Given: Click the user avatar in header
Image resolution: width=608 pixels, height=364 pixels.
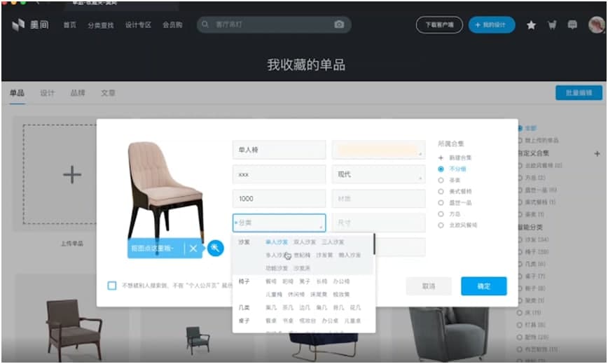Looking at the screenshot, I should pyautogui.click(x=595, y=25).
